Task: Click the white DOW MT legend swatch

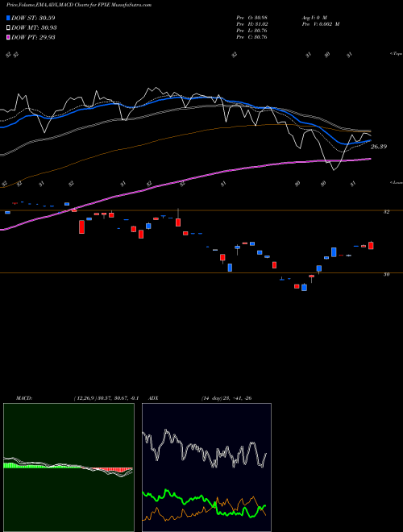Action: 8,28
